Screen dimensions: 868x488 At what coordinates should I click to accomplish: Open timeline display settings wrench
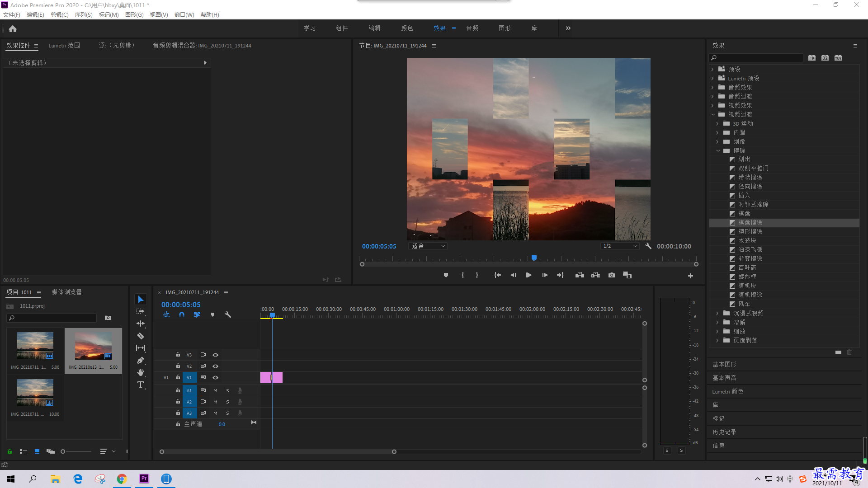[228, 314]
